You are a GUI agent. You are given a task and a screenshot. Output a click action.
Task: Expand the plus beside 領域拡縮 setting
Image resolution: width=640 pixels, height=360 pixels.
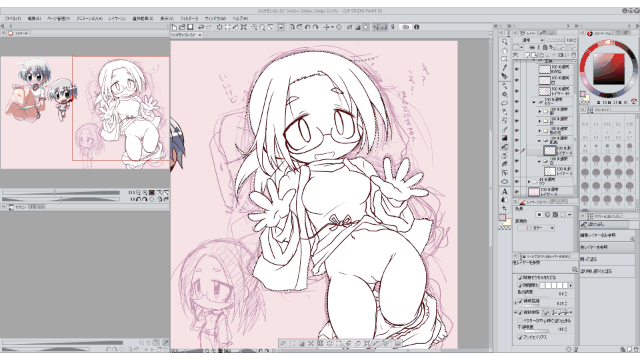pos(516,302)
